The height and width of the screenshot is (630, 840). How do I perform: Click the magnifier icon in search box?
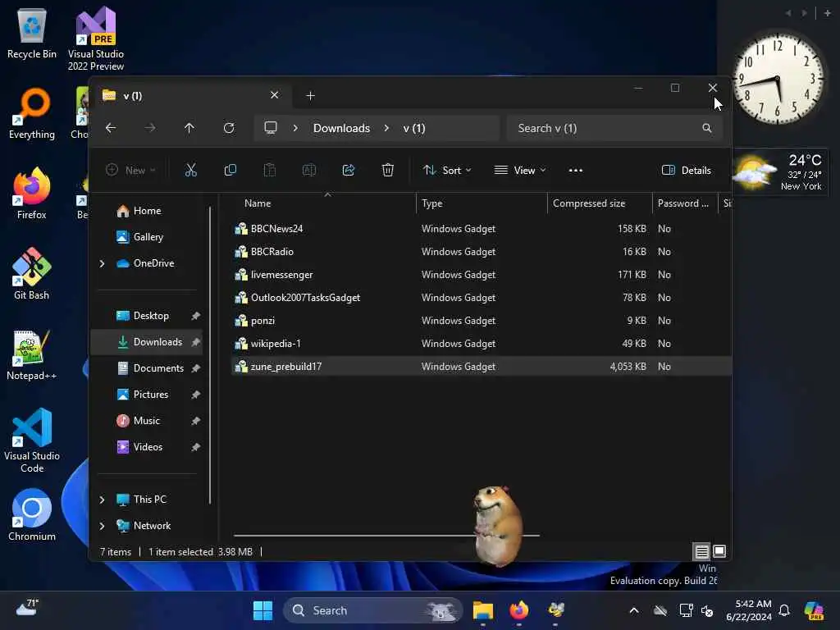point(707,128)
